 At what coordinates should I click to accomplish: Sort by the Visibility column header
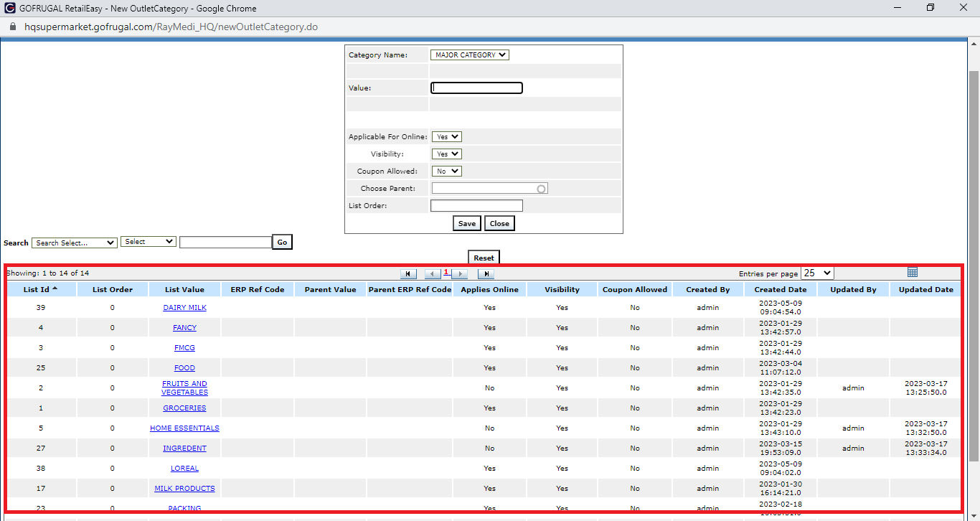[x=562, y=290]
